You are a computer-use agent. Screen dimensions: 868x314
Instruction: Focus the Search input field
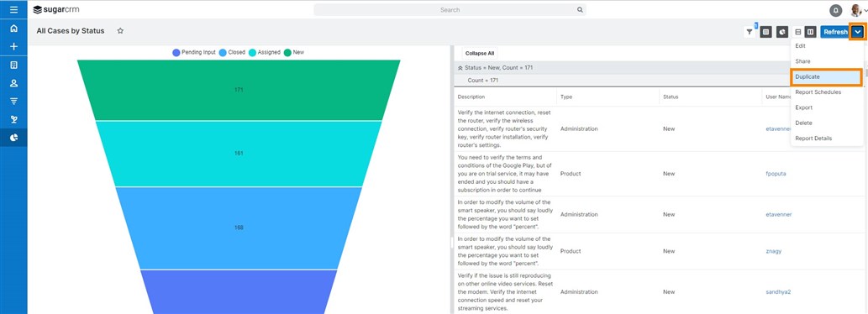(450, 9)
